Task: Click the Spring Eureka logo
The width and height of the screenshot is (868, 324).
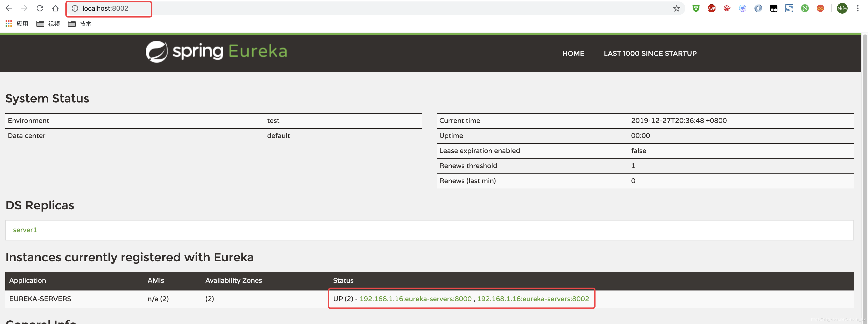Action: (x=216, y=51)
